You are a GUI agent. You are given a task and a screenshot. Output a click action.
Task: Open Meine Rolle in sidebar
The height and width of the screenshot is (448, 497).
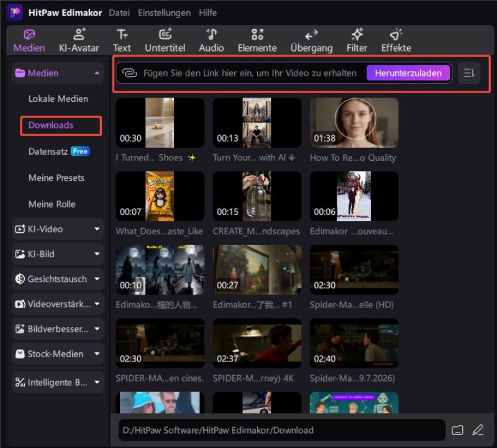click(x=52, y=204)
